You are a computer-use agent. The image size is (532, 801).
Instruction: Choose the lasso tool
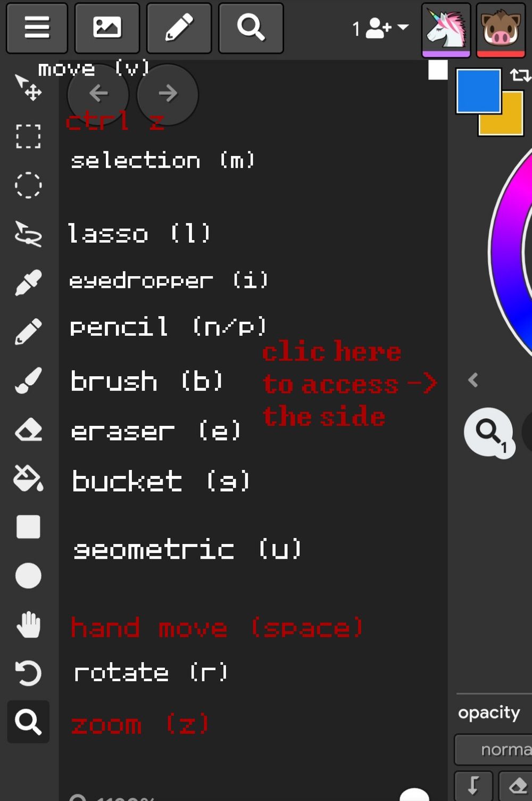(x=28, y=234)
